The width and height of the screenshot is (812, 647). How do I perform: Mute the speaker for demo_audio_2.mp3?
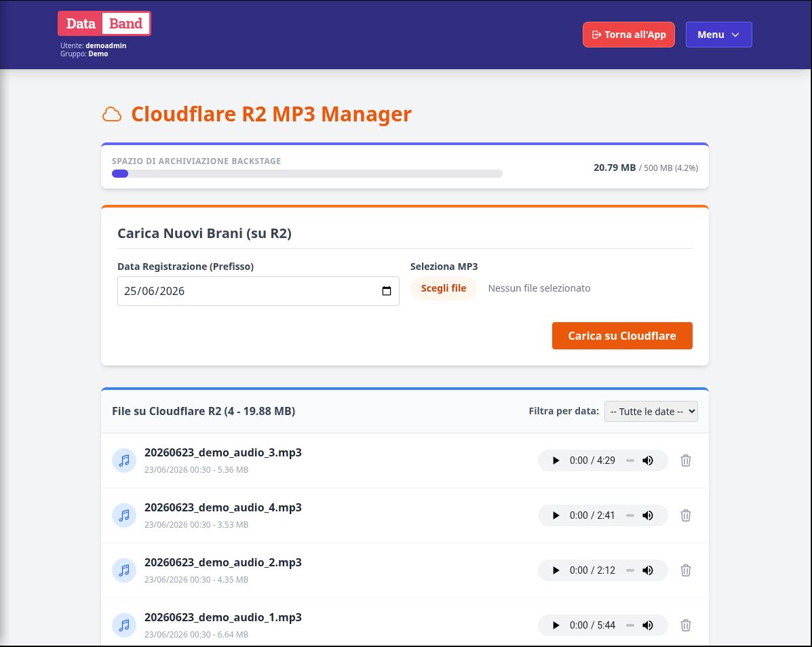[648, 570]
